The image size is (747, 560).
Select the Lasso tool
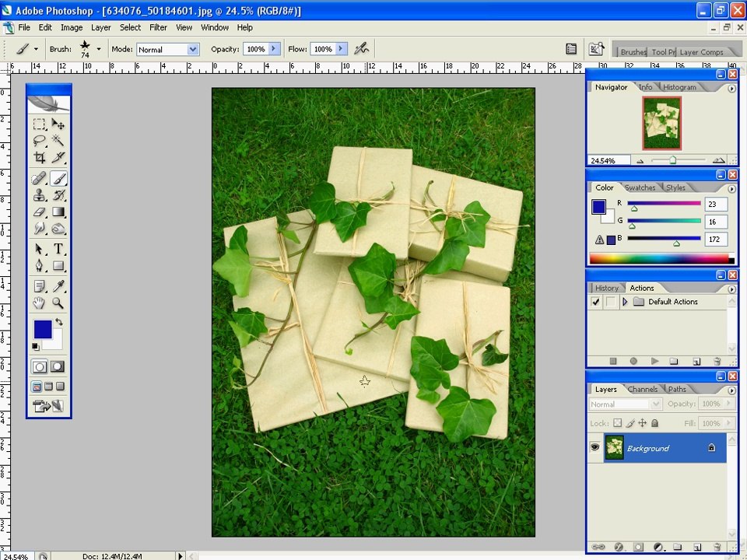pyautogui.click(x=39, y=141)
